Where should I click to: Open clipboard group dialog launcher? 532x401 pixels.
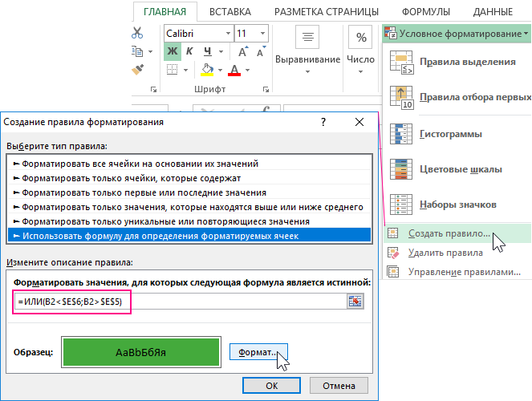click(x=154, y=90)
